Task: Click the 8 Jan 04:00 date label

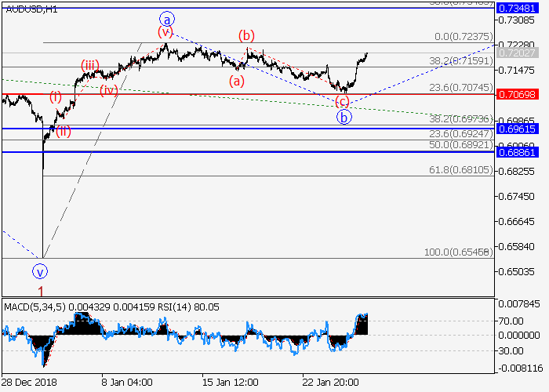Action: pyautogui.click(x=126, y=381)
